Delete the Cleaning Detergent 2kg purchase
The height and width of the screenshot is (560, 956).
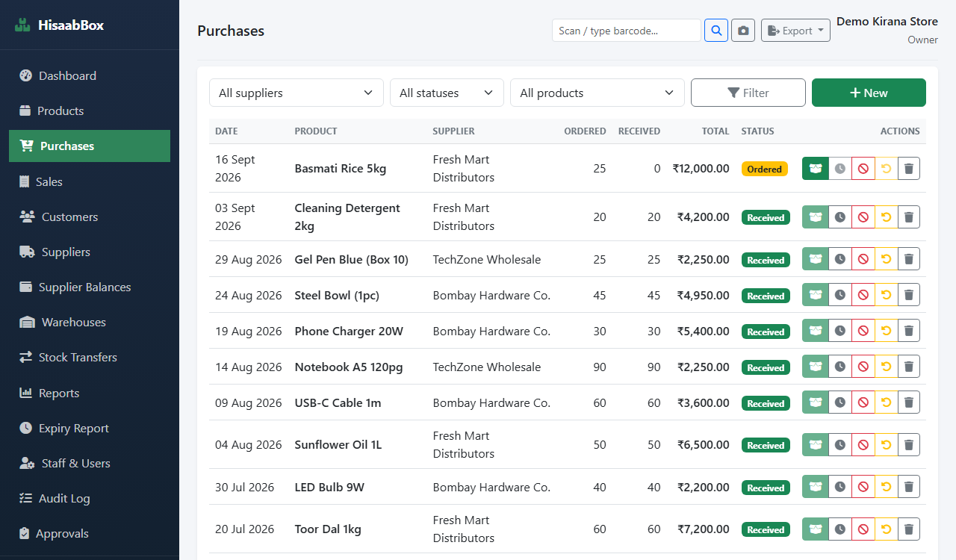(x=909, y=217)
